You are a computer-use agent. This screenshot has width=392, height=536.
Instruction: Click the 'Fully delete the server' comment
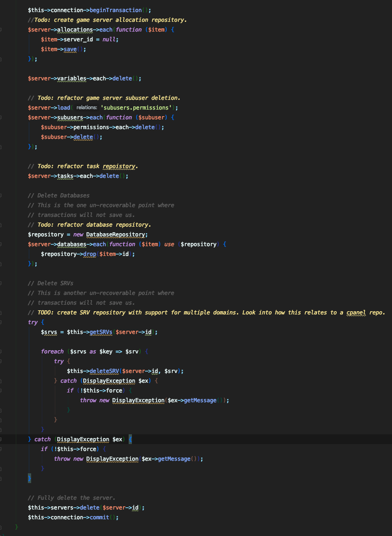(74, 498)
